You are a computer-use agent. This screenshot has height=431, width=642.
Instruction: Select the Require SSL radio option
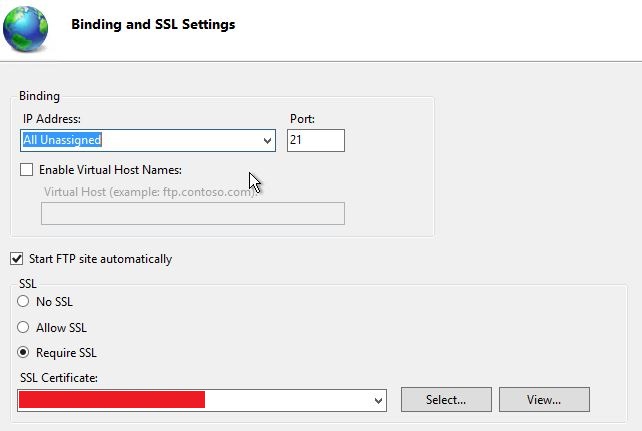(x=23, y=352)
